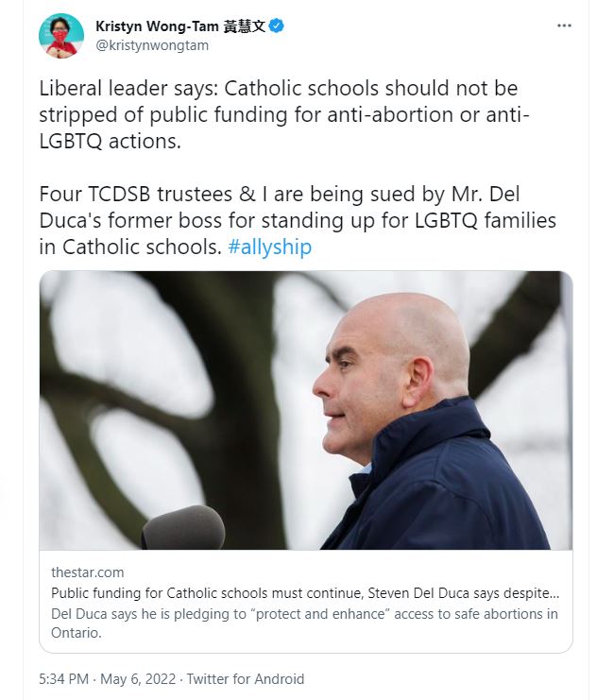
Task: Click the Twitter for Android source label
Action: click(x=246, y=679)
